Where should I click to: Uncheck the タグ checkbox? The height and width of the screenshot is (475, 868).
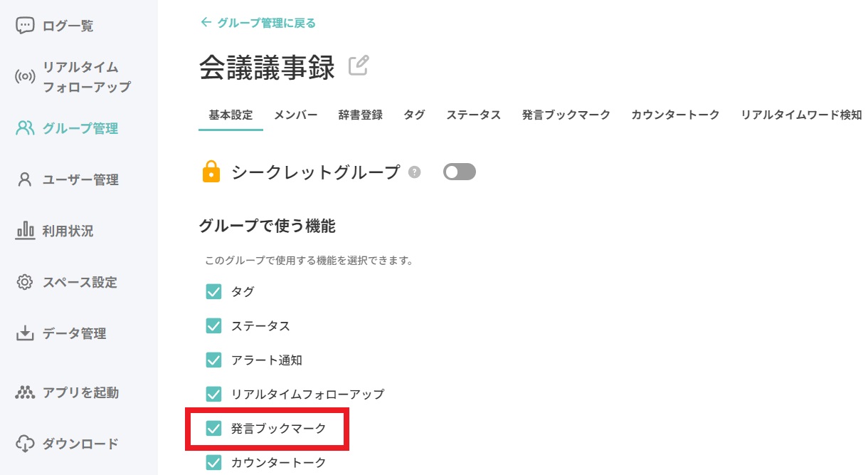[x=213, y=291]
